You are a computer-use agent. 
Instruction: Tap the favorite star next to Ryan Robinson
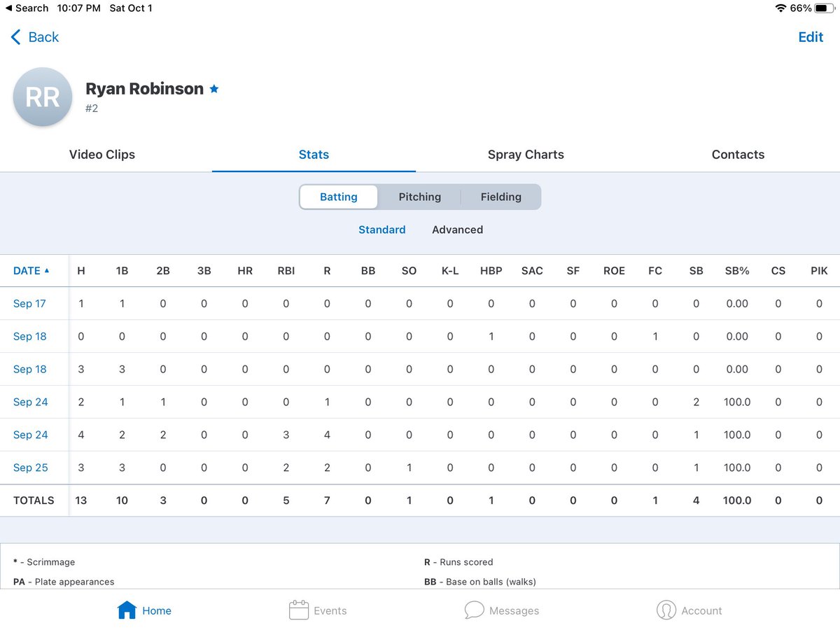[x=214, y=89]
